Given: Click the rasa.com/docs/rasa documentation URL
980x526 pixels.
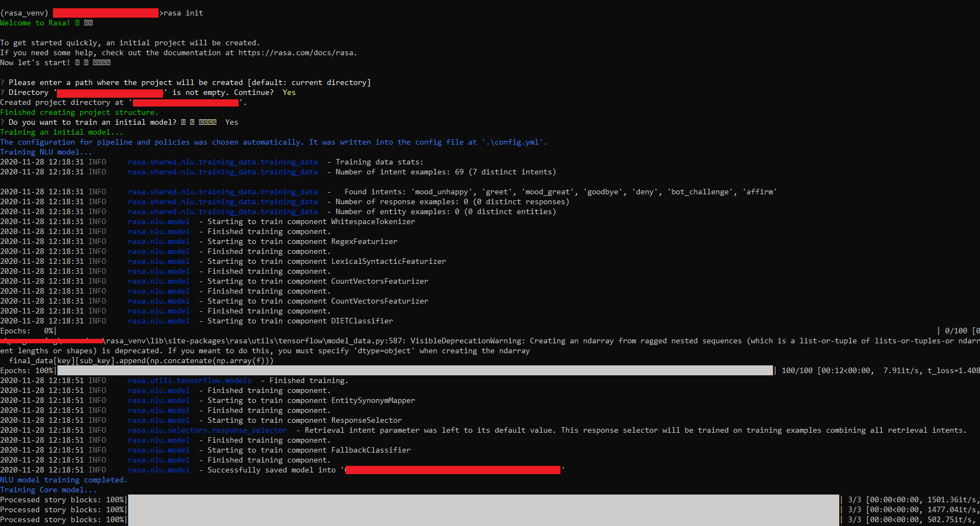Looking at the screenshot, I should pos(297,53).
